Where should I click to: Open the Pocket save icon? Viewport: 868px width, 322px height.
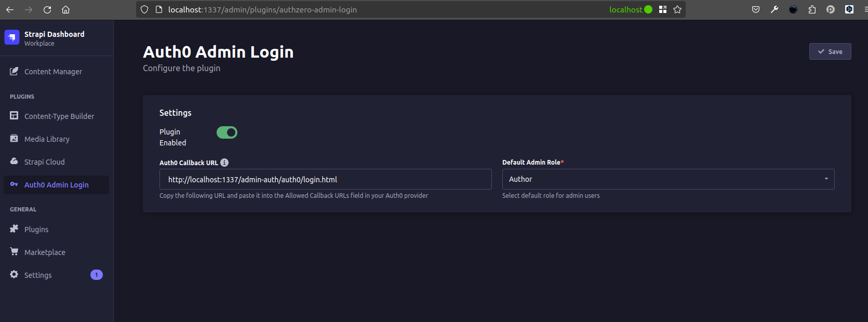click(x=756, y=9)
